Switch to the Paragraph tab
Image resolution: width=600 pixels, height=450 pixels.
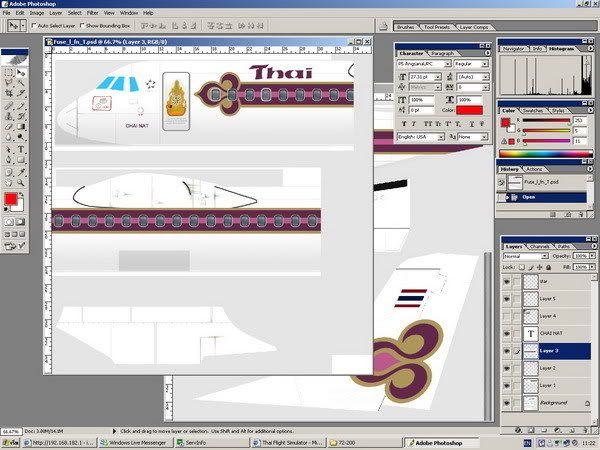pyautogui.click(x=442, y=54)
